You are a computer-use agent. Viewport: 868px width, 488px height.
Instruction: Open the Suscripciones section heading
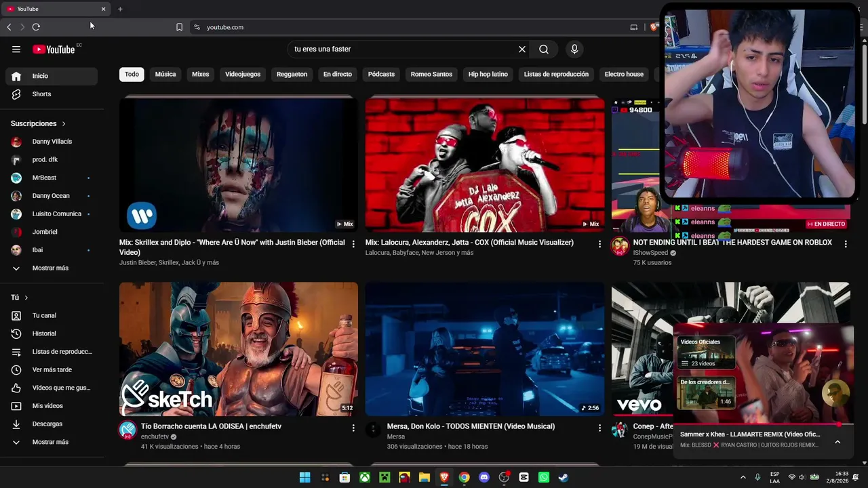[x=38, y=123]
